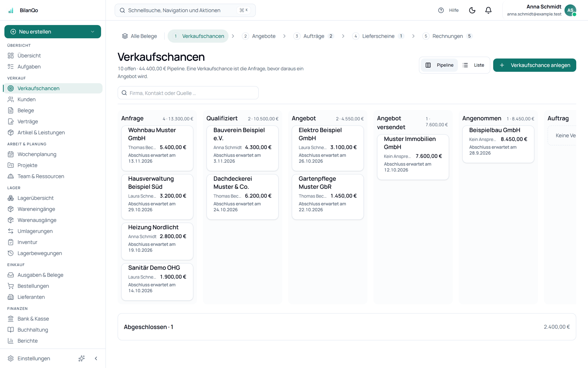The image size is (588, 368).
Task: Open Wochenplanung in sidebar
Action: 53,154
